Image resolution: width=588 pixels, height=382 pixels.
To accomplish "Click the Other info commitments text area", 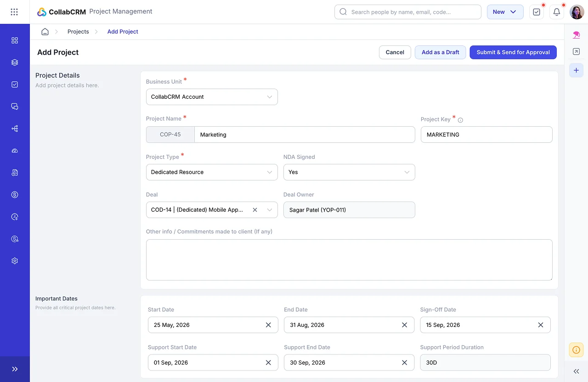I will tap(349, 260).
